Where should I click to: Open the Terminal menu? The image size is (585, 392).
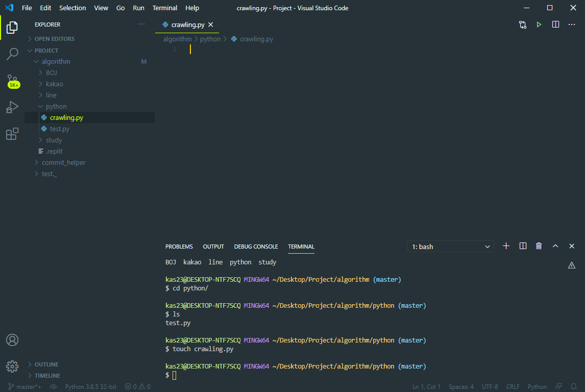[x=164, y=8]
